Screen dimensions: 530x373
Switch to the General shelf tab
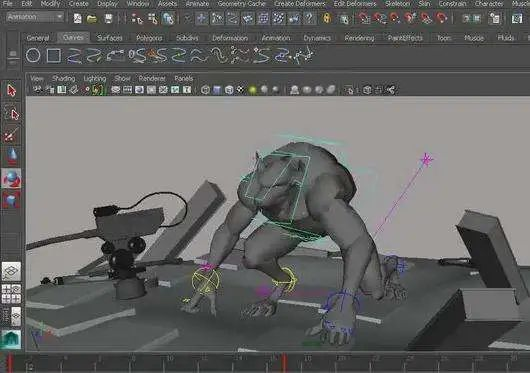pyautogui.click(x=38, y=38)
